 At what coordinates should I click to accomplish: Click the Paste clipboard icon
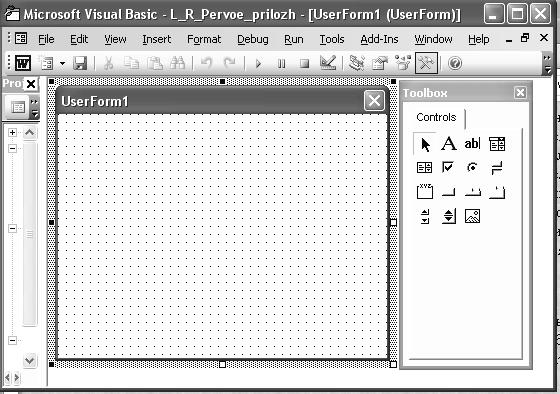click(155, 64)
